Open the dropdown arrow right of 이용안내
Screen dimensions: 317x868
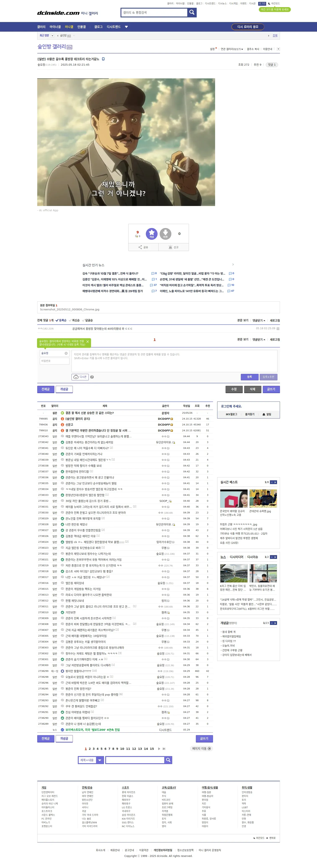tap(278, 49)
